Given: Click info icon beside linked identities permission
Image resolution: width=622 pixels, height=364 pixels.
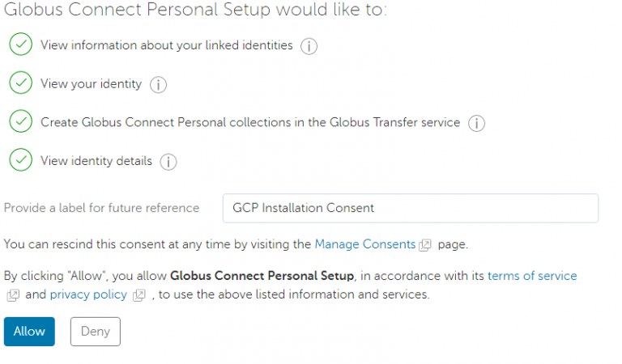Looking at the screenshot, I should click(x=309, y=46).
